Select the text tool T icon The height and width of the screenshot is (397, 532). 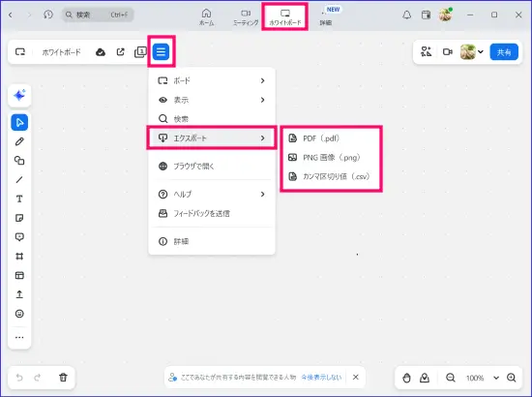click(19, 198)
